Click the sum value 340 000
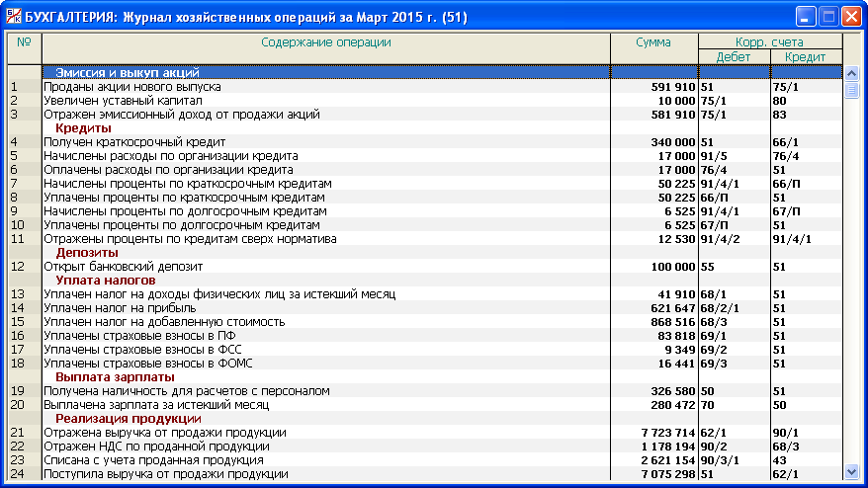 672,142
